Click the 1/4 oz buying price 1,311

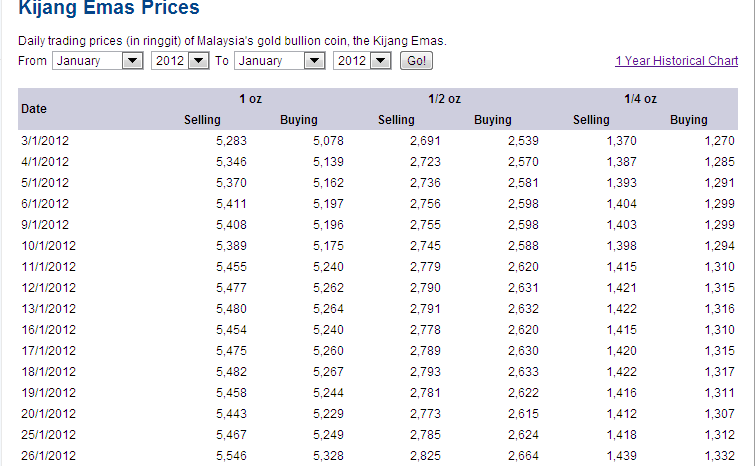pos(719,393)
